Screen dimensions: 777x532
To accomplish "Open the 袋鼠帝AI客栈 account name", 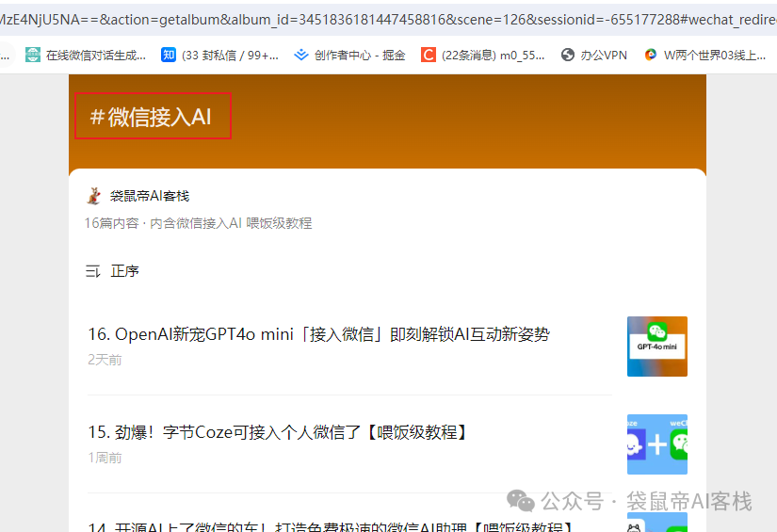I will 150,196.
